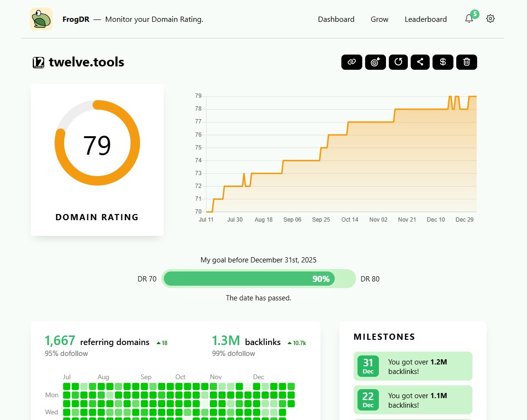Click the notification badge showing 5
Image resolution: width=527 pixels, height=420 pixels.
[475, 14]
